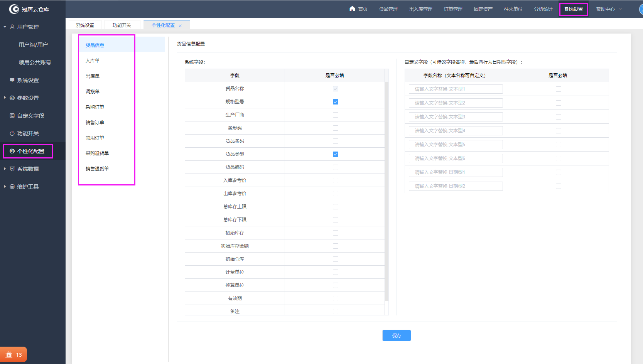Check 总库存上限 required checkbox

tap(336, 207)
